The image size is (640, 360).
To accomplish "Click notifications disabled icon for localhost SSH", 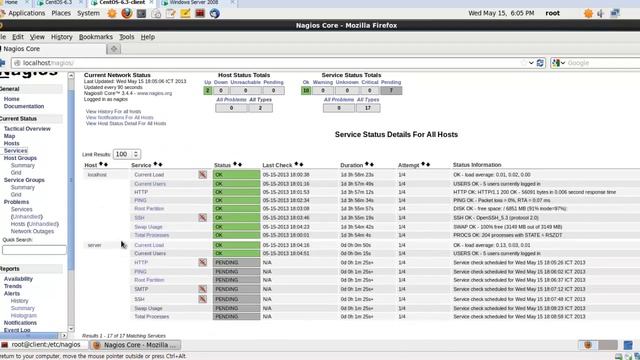I will pos(202,218).
